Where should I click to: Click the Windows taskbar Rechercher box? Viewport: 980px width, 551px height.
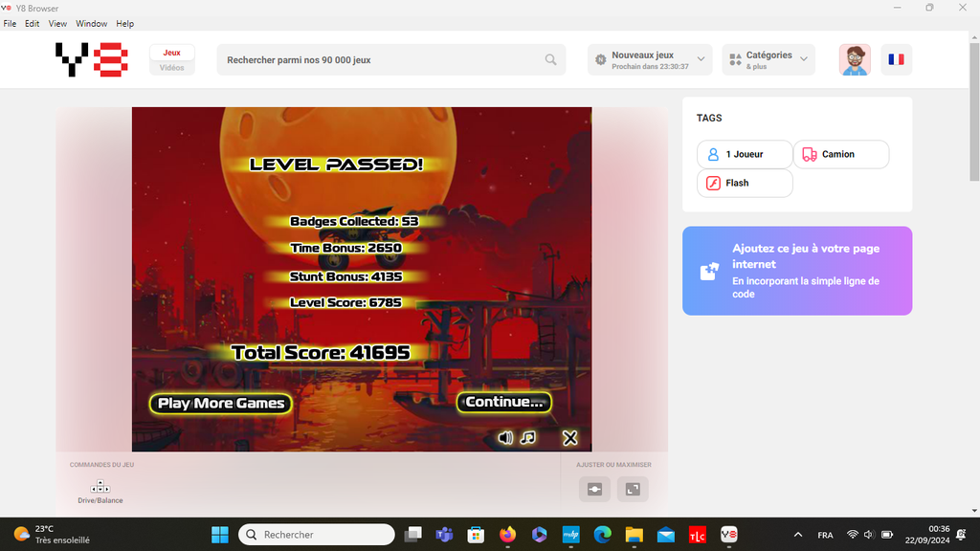(316, 535)
